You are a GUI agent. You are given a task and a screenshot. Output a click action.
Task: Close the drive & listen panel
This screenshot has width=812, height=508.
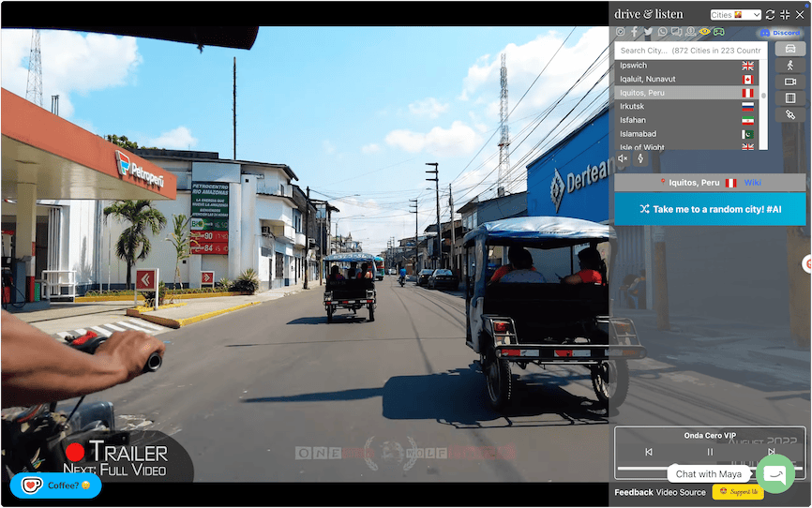800,14
